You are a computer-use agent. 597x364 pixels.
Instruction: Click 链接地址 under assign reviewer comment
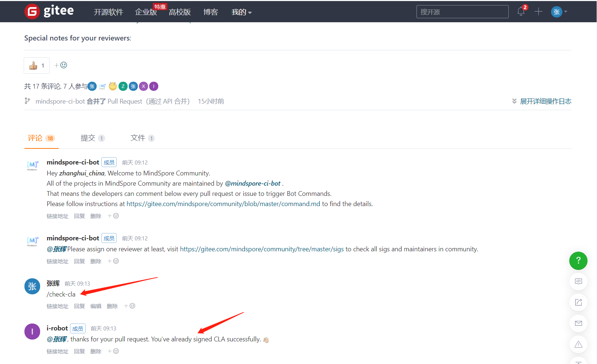58,262
